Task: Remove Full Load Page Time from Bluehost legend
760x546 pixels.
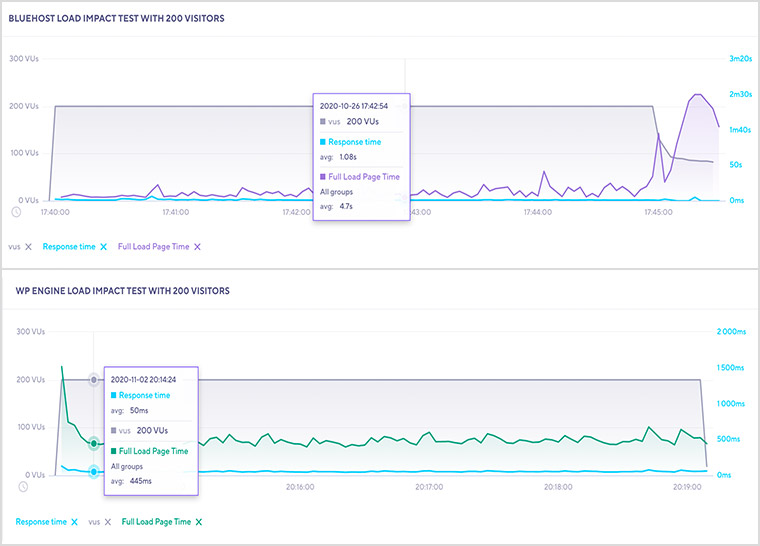Action: coord(197,247)
